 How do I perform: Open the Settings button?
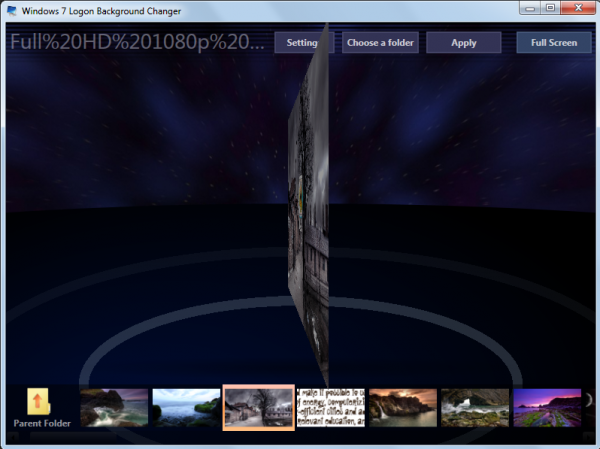[302, 42]
